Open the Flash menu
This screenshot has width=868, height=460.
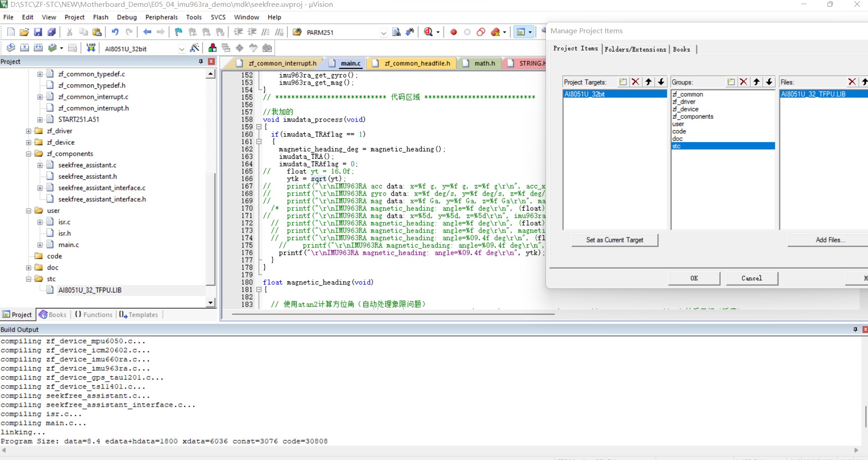coord(101,17)
